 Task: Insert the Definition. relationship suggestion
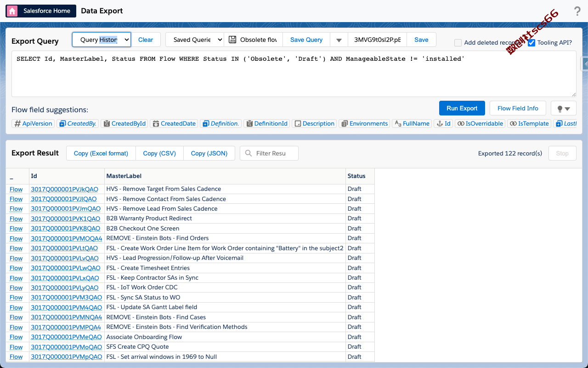point(220,123)
